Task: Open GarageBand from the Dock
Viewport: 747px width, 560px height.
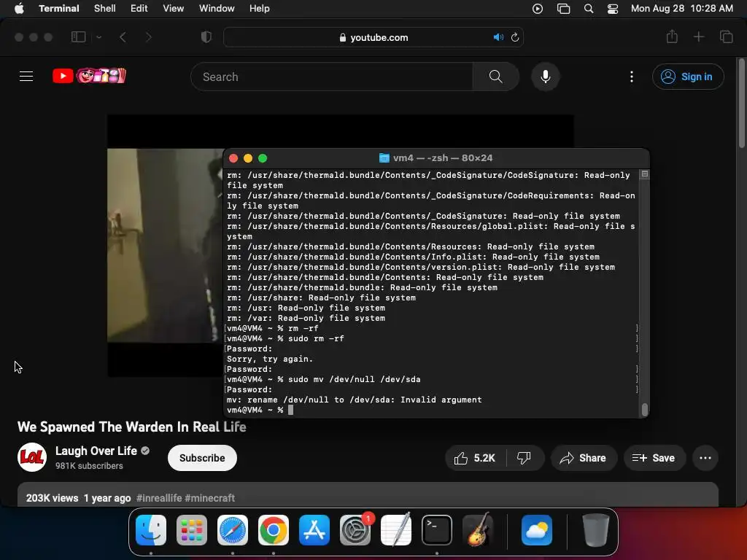Action: pos(478,530)
